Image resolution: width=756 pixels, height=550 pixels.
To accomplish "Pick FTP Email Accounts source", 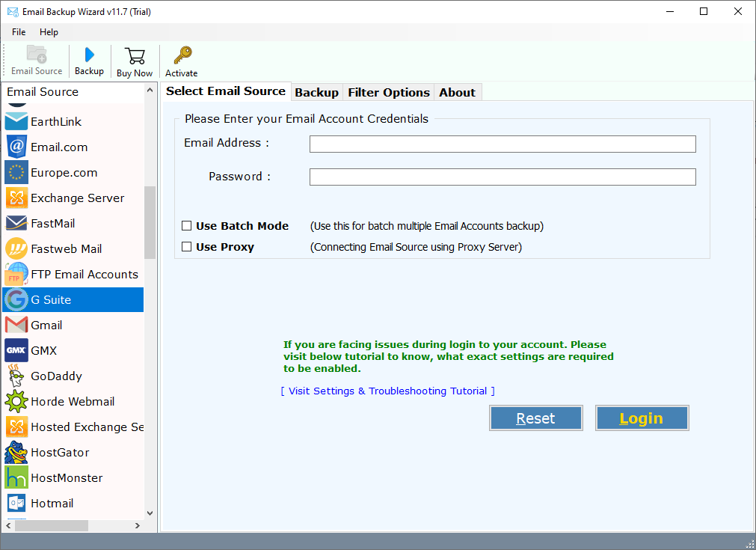I will coord(73,274).
